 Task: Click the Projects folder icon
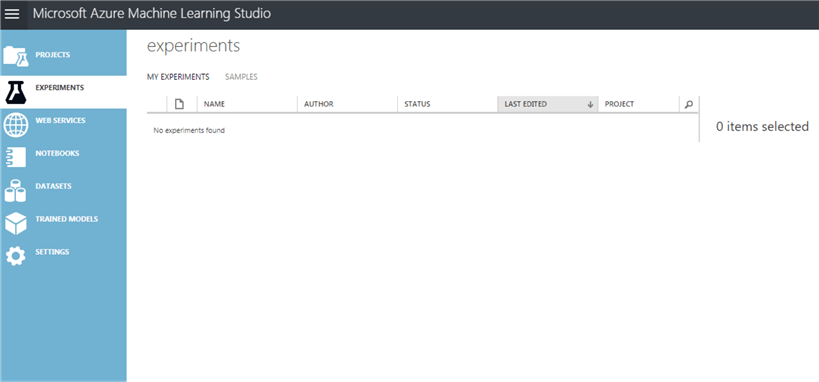(x=16, y=56)
